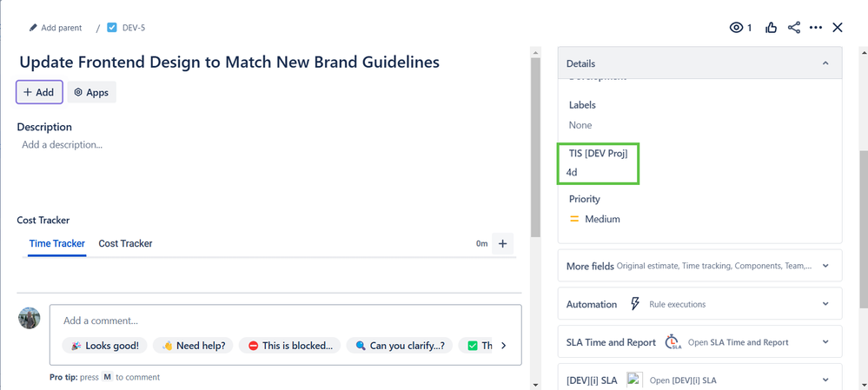868x390 pixels.
Task: Insert the 'Looks good!' quick reply
Action: (x=105, y=346)
